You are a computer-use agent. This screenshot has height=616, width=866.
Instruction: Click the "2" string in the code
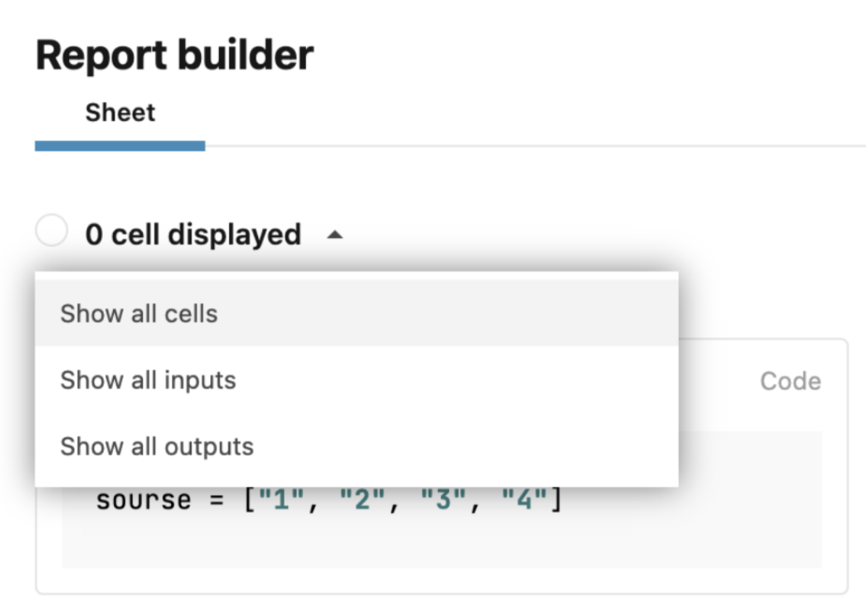coord(361,501)
